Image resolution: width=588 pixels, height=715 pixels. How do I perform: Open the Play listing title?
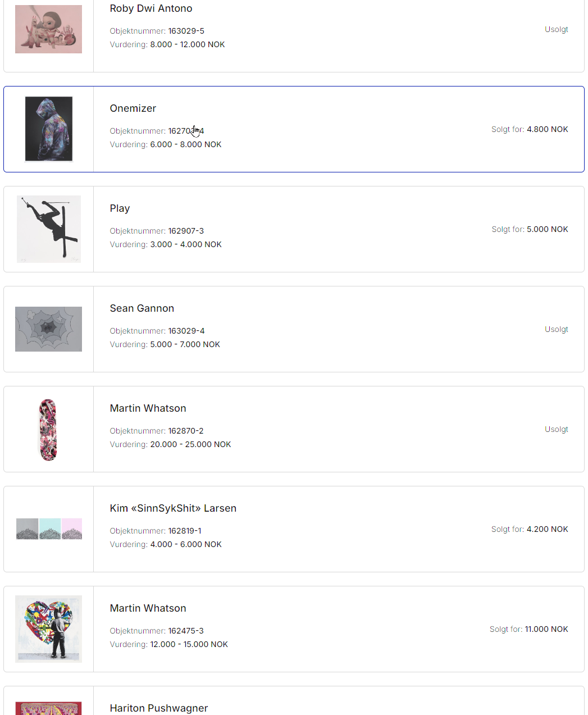click(120, 208)
